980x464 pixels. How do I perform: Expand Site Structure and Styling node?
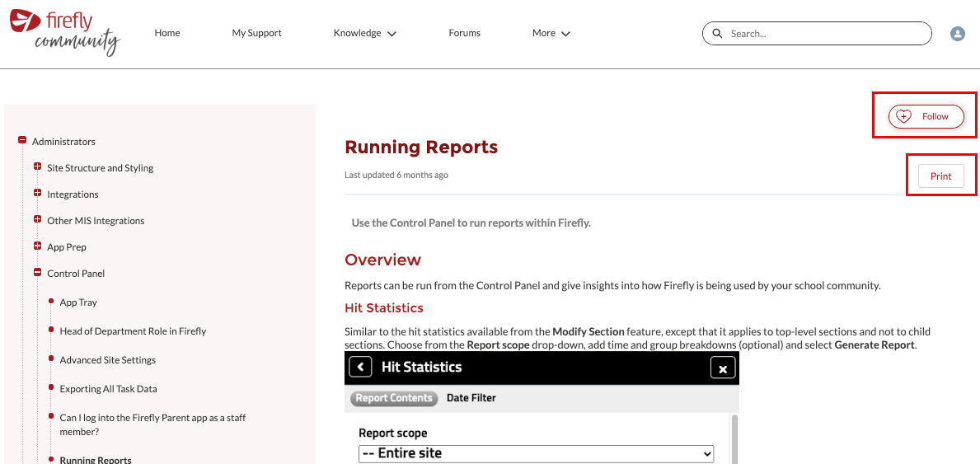coord(37,167)
